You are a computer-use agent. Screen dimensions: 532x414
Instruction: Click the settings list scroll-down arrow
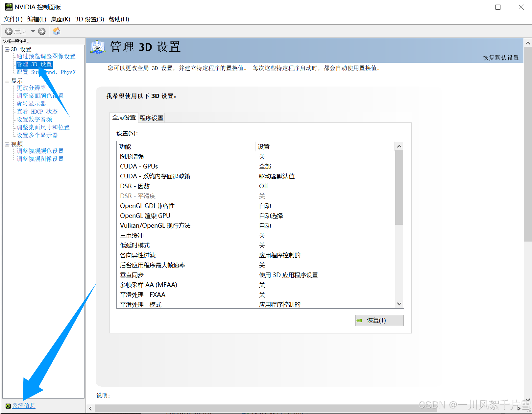[399, 304]
